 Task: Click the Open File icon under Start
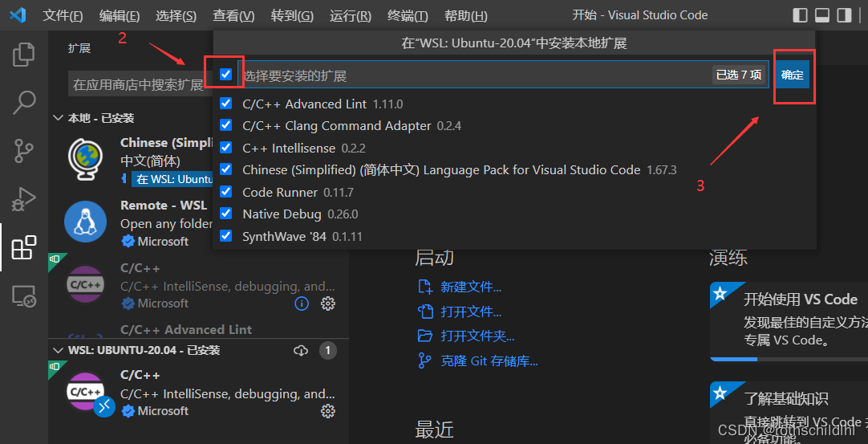(424, 312)
